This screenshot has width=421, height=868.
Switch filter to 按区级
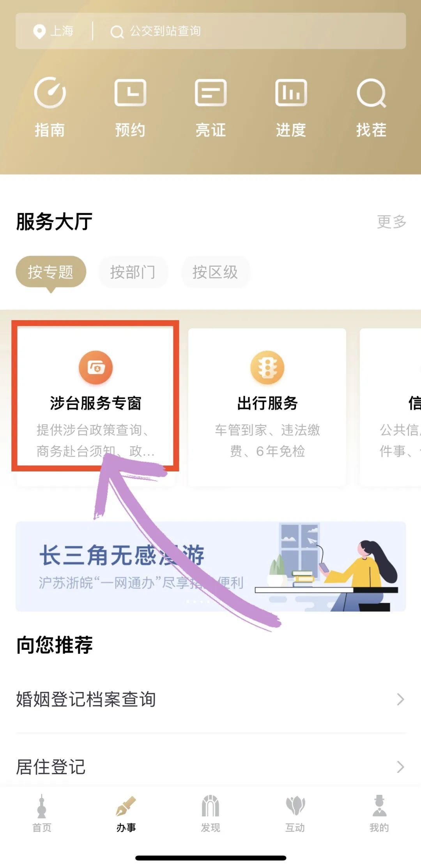point(215,272)
